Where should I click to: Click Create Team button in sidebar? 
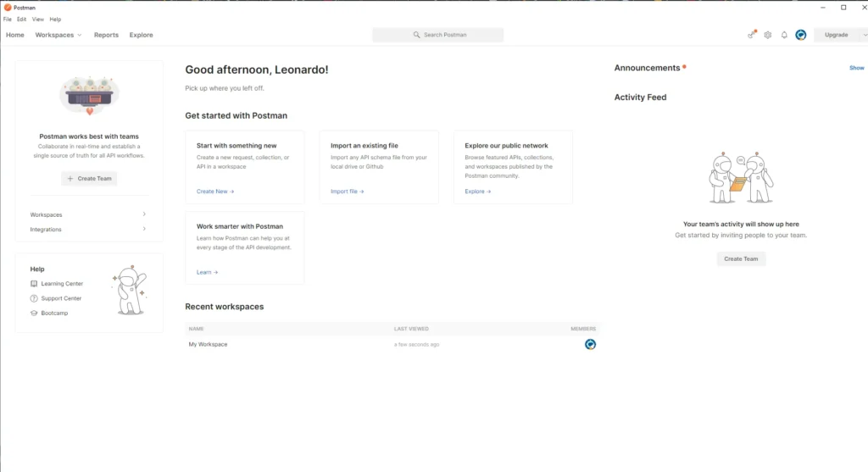(x=89, y=178)
